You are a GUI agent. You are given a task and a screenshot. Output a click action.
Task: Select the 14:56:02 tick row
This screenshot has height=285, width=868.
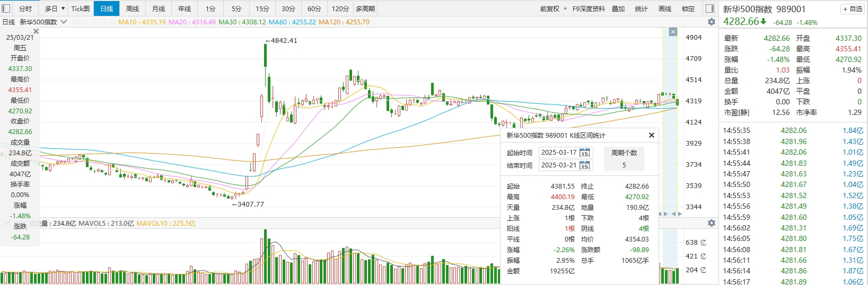coord(793,228)
